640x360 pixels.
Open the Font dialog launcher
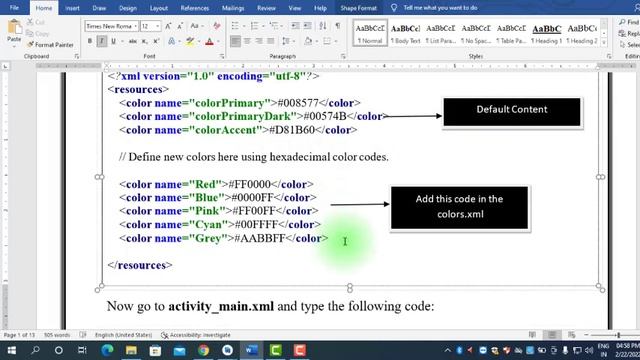point(222,56)
